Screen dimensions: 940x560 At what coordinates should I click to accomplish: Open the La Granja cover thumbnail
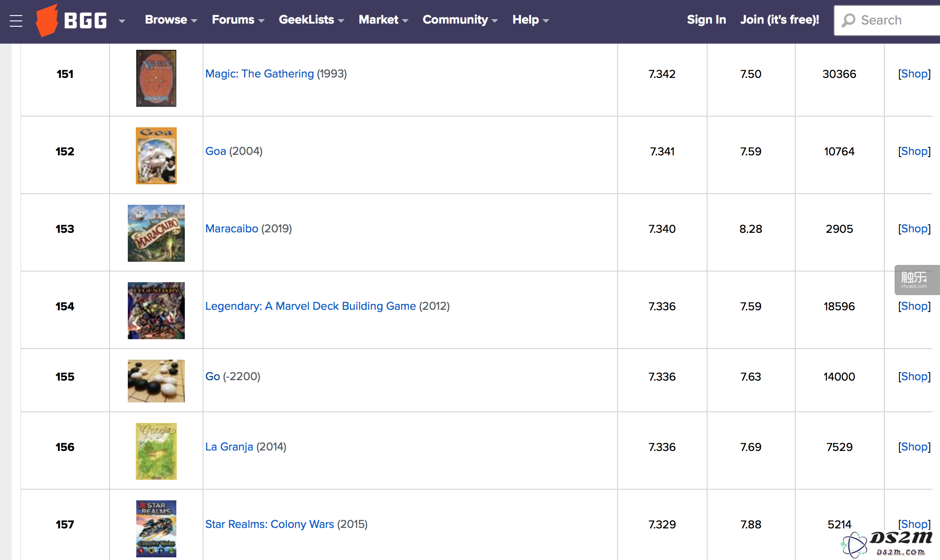point(156,451)
